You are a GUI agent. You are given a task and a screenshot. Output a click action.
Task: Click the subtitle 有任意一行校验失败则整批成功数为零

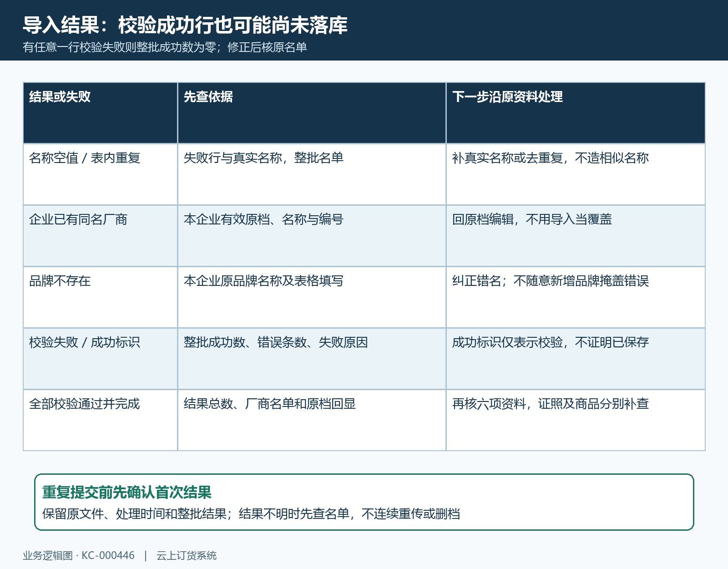click(119, 47)
